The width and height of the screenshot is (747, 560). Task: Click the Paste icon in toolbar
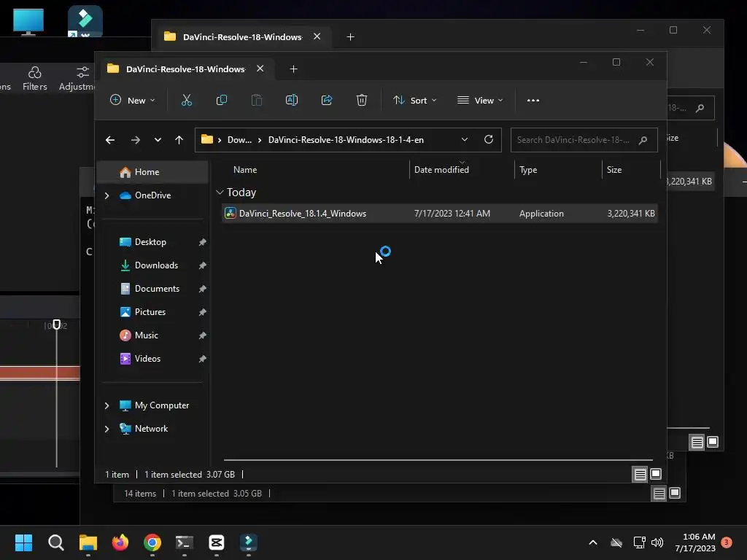(256, 101)
